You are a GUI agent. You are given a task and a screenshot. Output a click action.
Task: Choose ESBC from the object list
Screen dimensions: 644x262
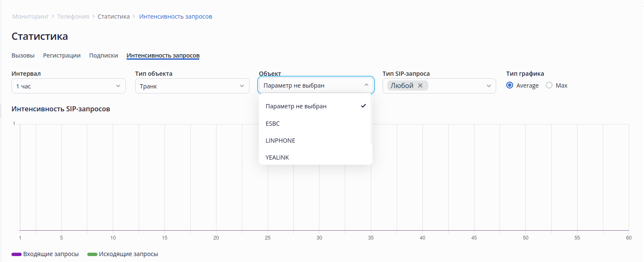(x=273, y=124)
